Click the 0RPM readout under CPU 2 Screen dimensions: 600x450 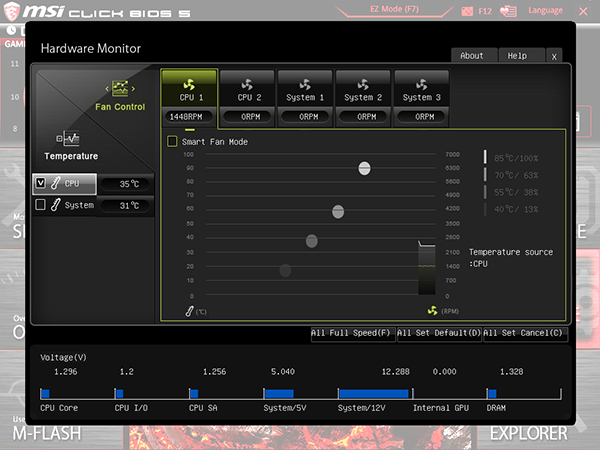pos(248,117)
